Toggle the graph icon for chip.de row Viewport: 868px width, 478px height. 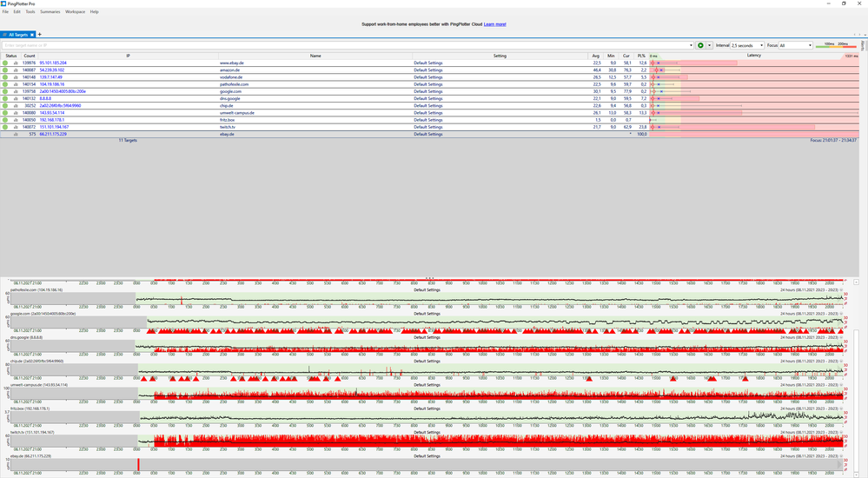pyautogui.click(x=16, y=106)
